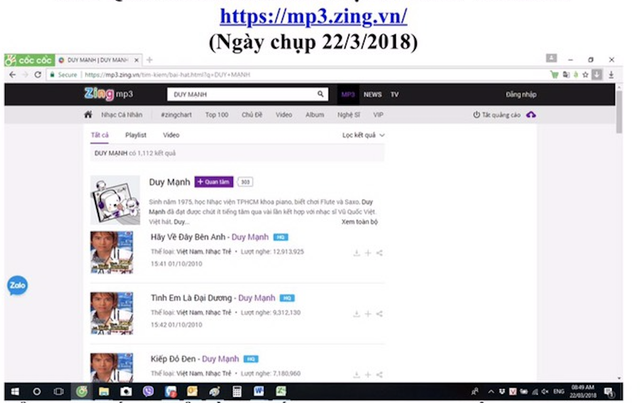
Task: Click Tắt quảng cáo to disable ads
Action: (x=497, y=115)
